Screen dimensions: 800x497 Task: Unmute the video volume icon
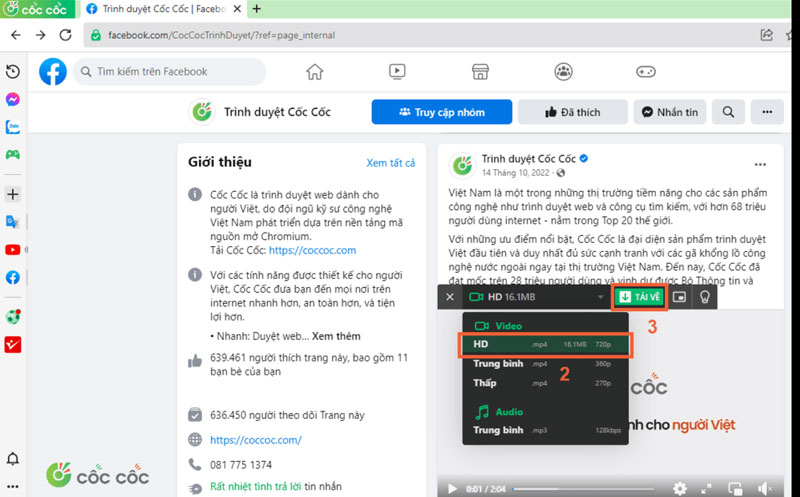point(764,489)
